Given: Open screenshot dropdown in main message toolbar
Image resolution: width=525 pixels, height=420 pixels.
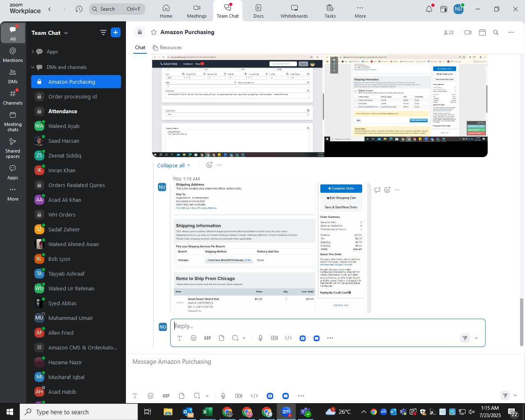Looking at the screenshot, I should (x=207, y=396).
